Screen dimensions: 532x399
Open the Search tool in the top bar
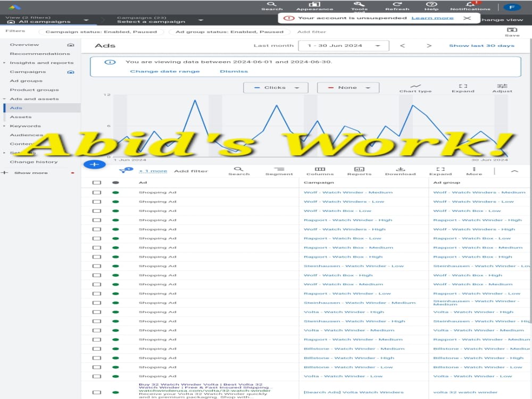[272, 6]
